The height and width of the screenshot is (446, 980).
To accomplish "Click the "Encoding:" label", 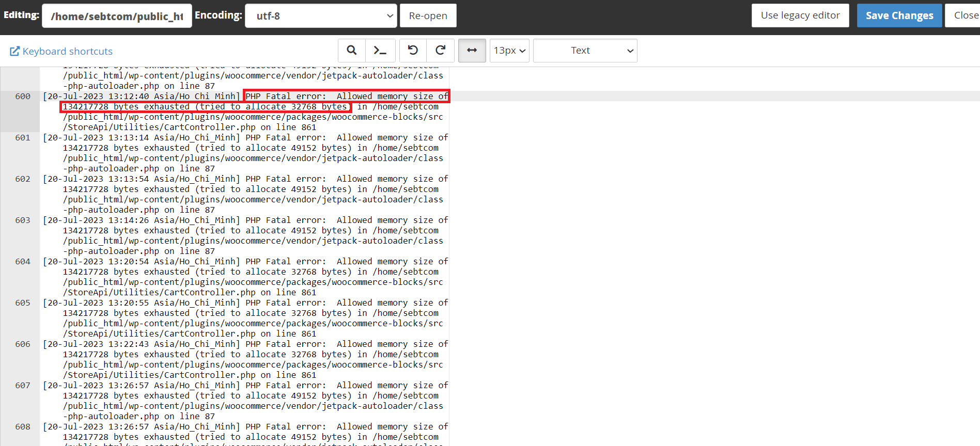I will (x=218, y=15).
